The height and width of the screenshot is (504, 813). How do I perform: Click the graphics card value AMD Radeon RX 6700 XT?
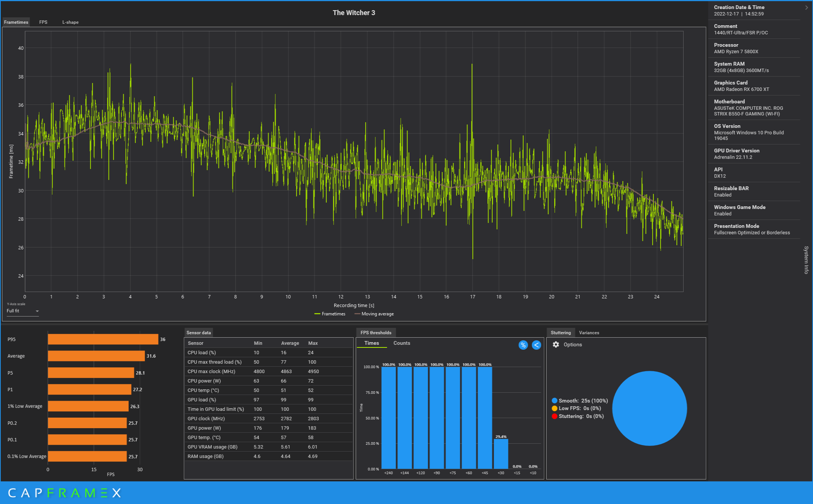click(x=741, y=89)
